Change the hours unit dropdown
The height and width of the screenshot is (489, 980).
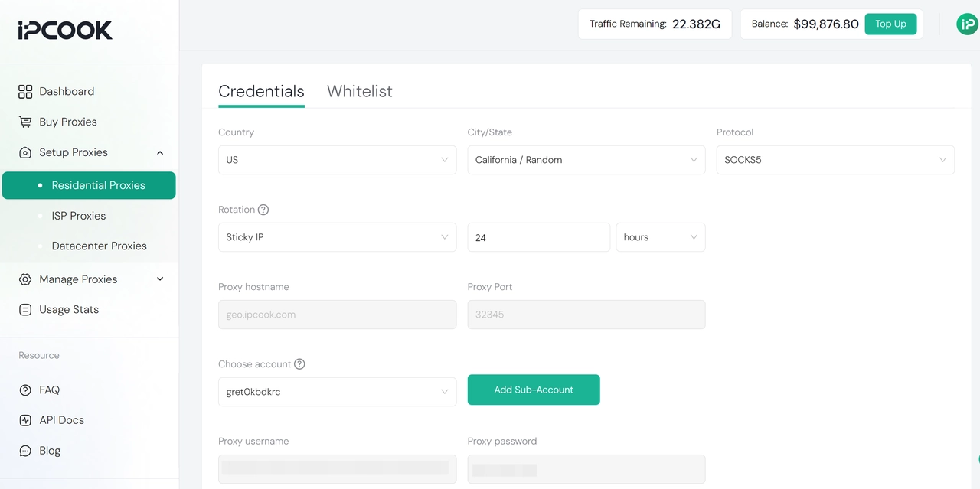pyautogui.click(x=660, y=237)
